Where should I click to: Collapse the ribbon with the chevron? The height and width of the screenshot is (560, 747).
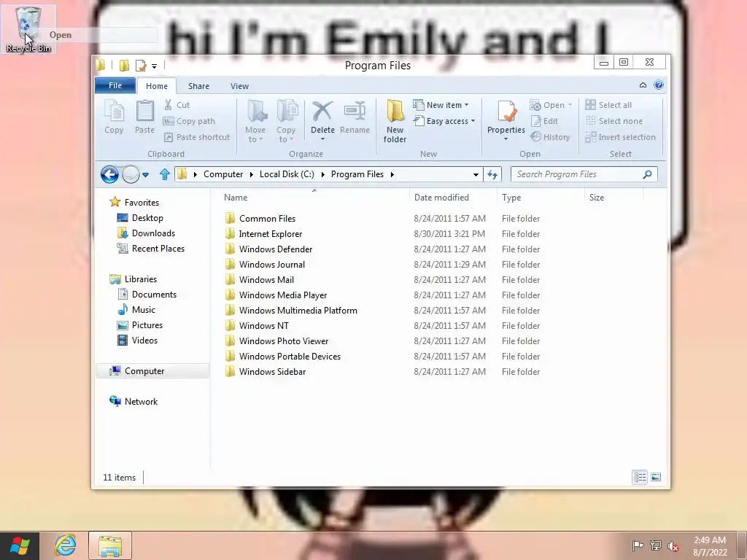643,85
